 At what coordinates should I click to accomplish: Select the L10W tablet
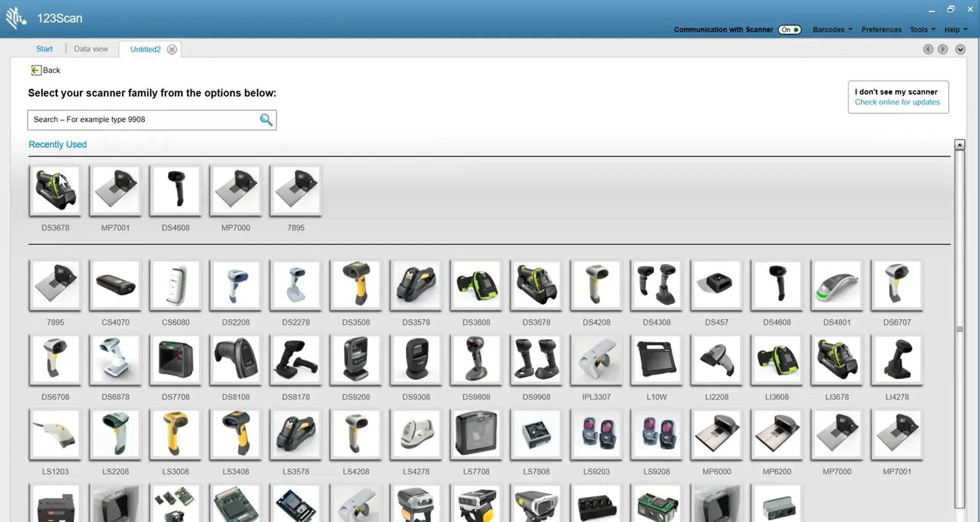pyautogui.click(x=657, y=360)
